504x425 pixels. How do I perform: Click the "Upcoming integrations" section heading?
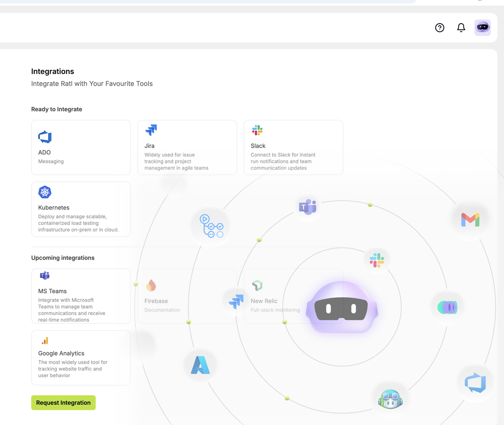click(63, 258)
